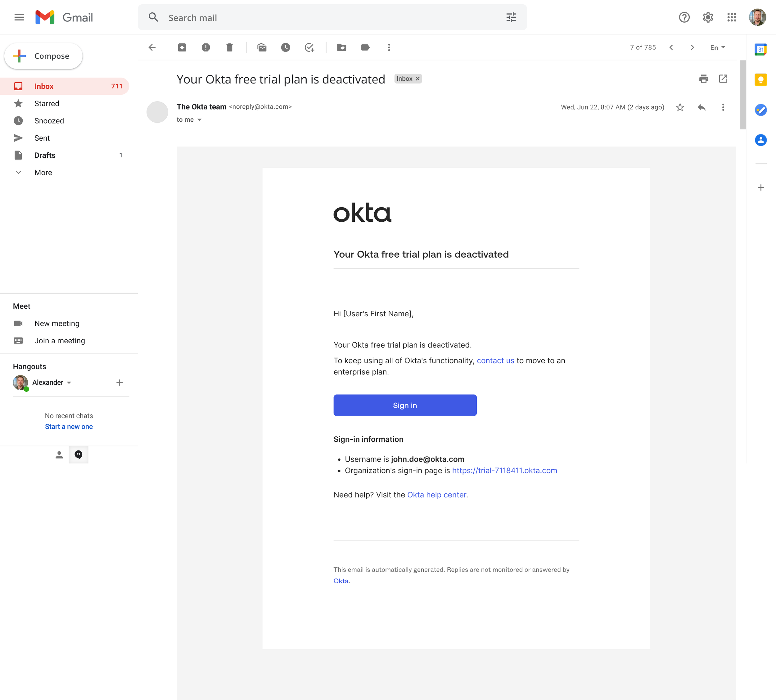Star the Okta team message
Viewport: 776px width, 700px height.
680,107
